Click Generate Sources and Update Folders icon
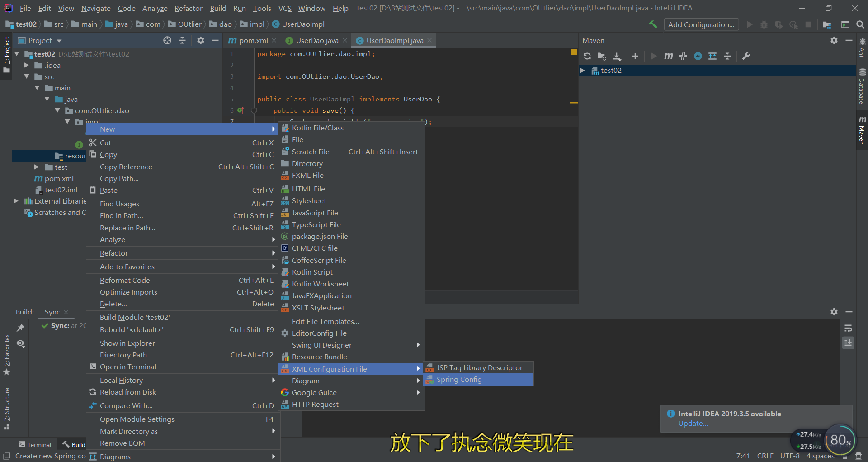 pos(602,56)
